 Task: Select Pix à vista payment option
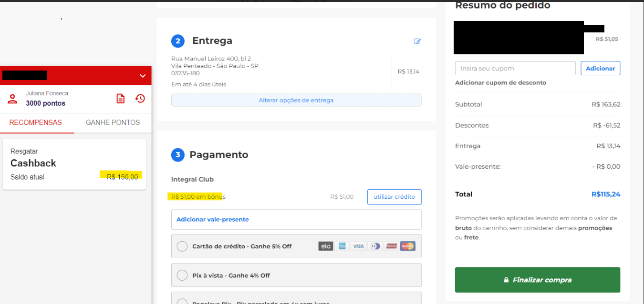coord(296,275)
